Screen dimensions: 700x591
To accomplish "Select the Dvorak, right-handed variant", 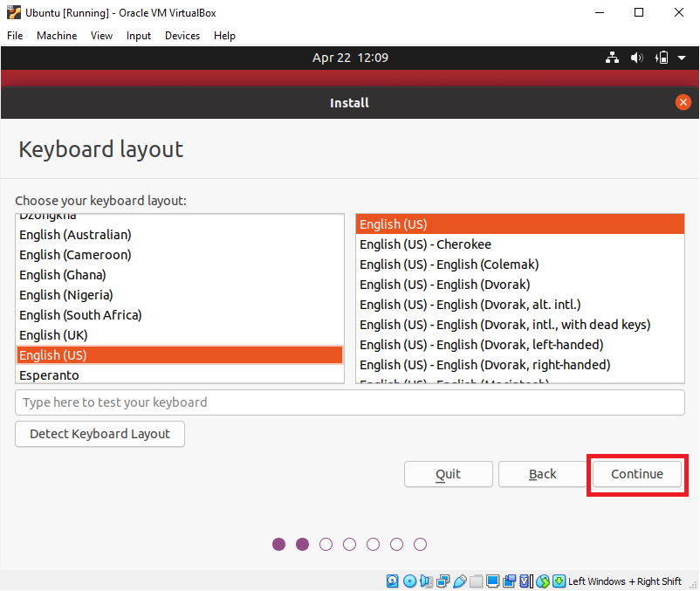I will [520, 365].
